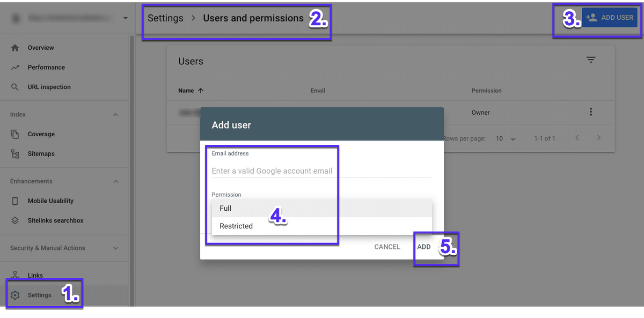644x318 pixels.
Task: Open rows per page dropdown
Action: 506,138
